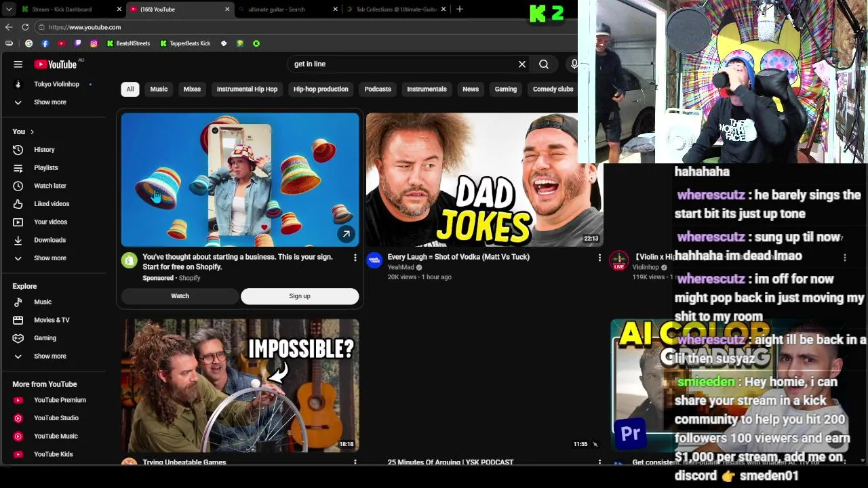Start voice search with microphone icon
This screenshot has width=868, height=488.
[574, 64]
